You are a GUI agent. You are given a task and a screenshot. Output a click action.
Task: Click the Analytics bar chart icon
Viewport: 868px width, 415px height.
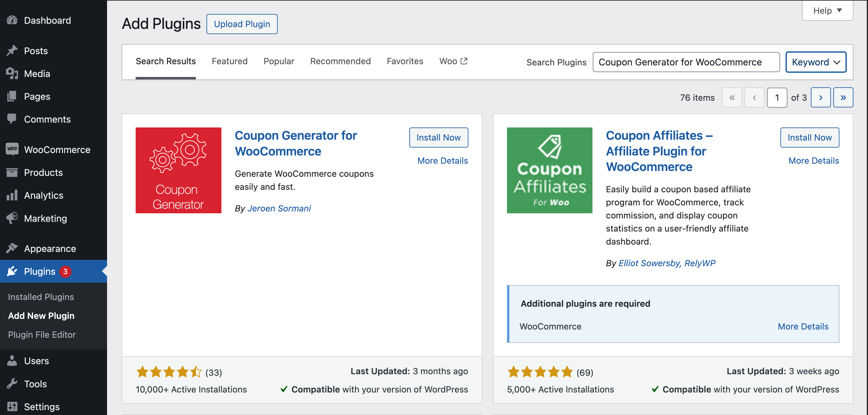pyautogui.click(x=12, y=195)
